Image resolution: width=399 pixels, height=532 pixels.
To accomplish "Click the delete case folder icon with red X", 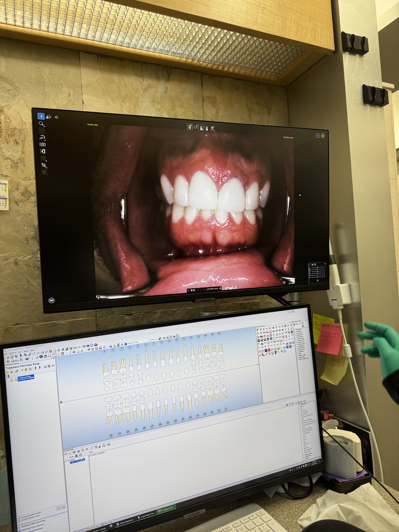I will 12,371.
